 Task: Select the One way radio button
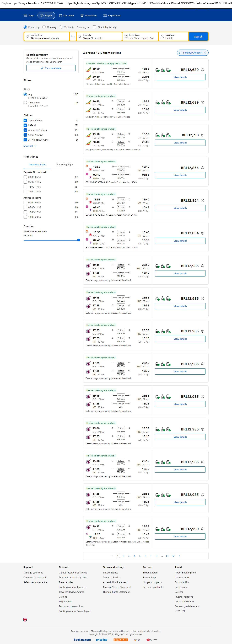[x=44, y=27]
